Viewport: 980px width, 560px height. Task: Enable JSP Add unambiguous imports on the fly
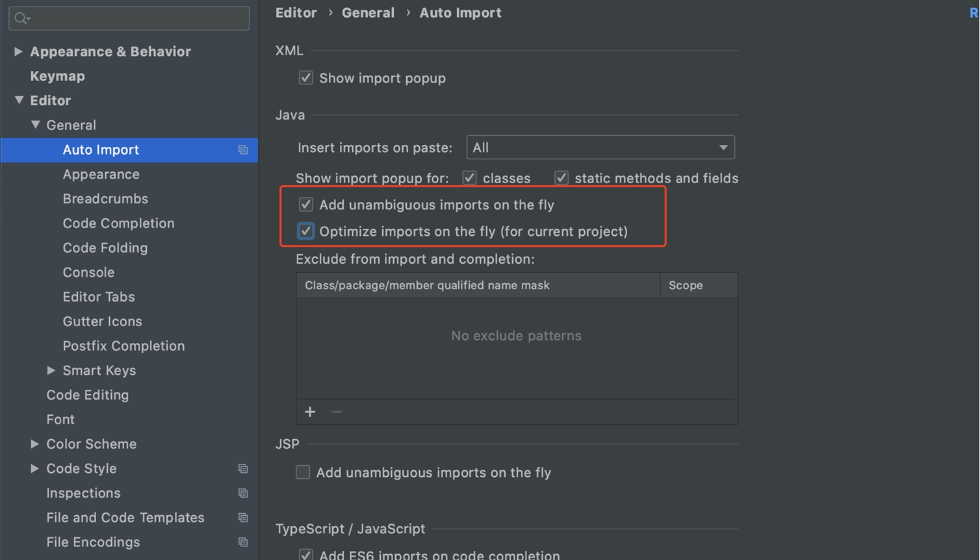[303, 472]
